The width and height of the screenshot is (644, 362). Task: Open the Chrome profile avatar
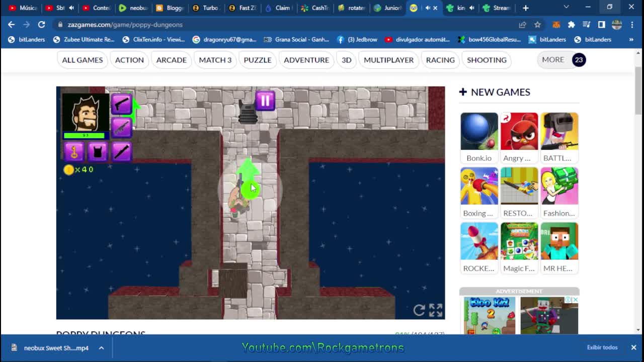pos(617,24)
